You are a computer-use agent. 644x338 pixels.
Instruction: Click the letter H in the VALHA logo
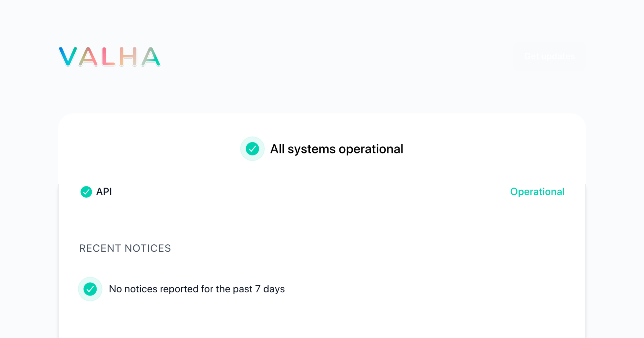coord(128,57)
